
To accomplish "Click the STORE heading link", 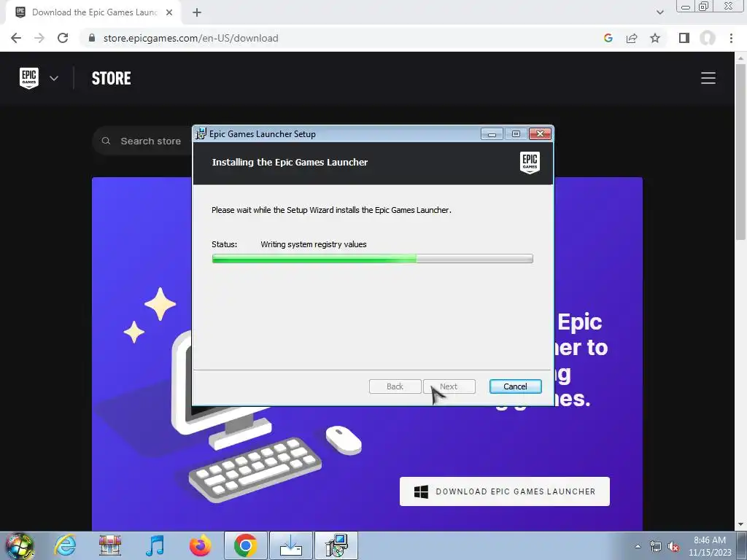I will pyautogui.click(x=111, y=78).
